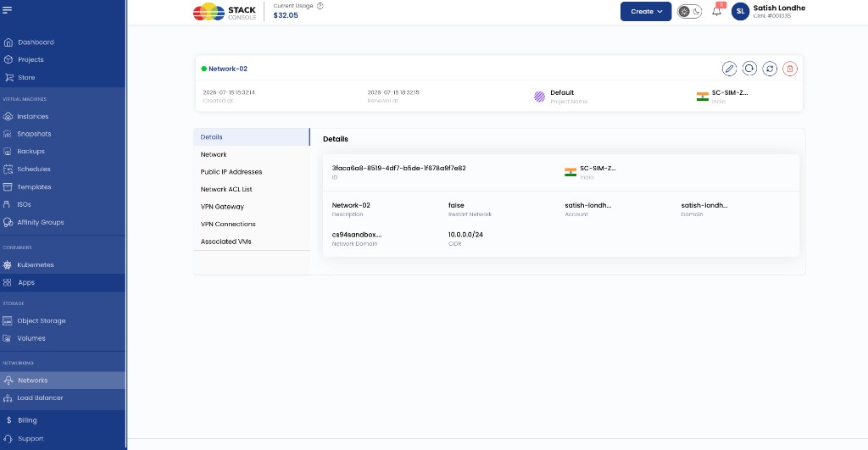
Task: Open the Create dropdown button
Action: (645, 12)
